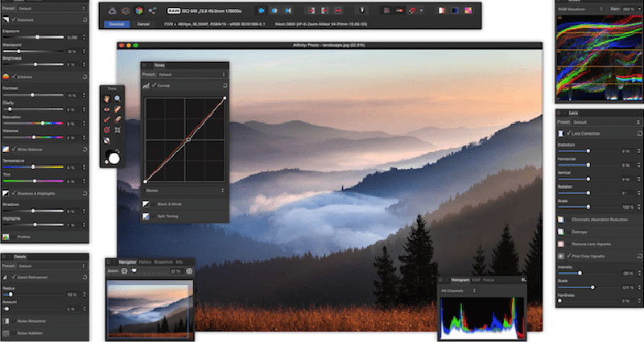
Task: Switch to the Snapshots tab
Action: point(163,262)
